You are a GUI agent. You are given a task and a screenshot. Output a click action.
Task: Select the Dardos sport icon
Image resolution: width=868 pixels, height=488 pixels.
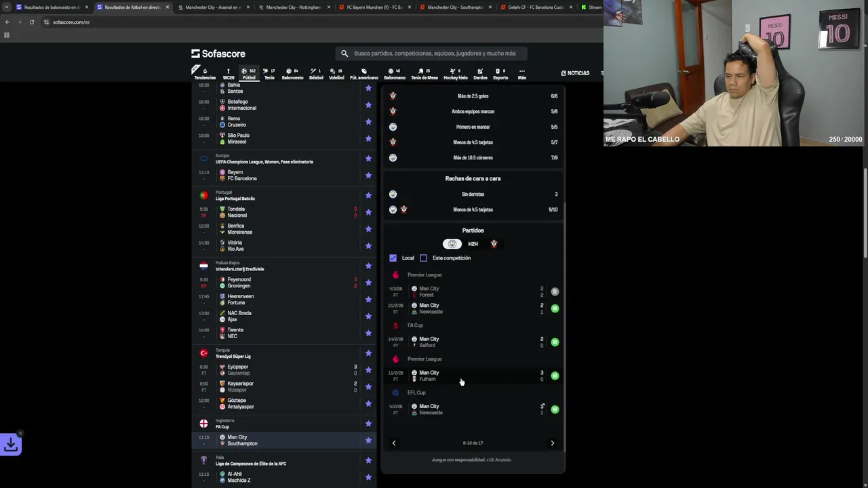[x=480, y=73]
